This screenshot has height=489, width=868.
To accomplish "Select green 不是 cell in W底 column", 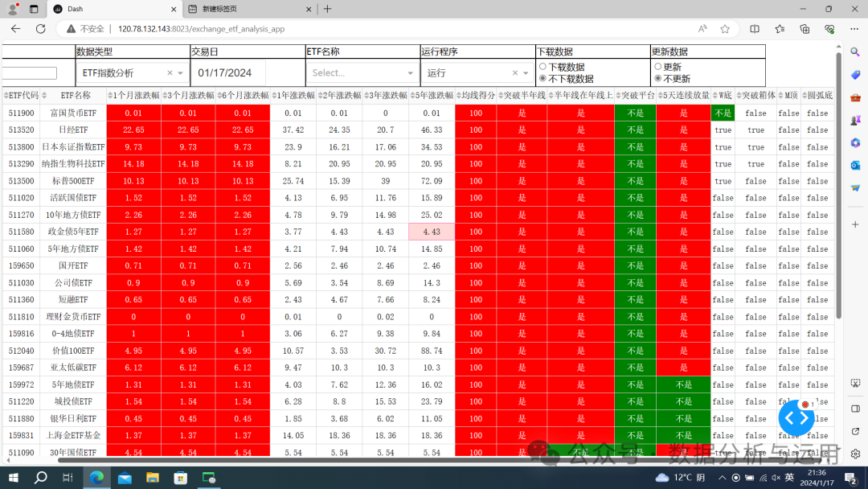I will (723, 113).
